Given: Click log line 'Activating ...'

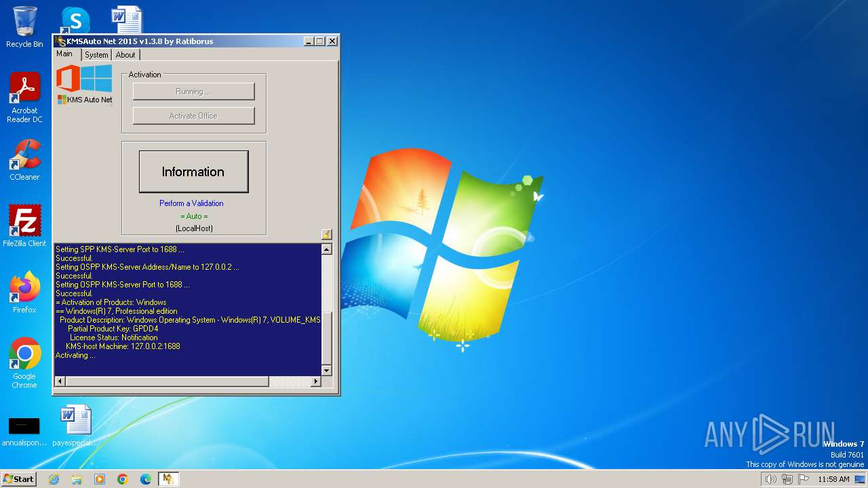Looking at the screenshot, I should click(x=75, y=355).
